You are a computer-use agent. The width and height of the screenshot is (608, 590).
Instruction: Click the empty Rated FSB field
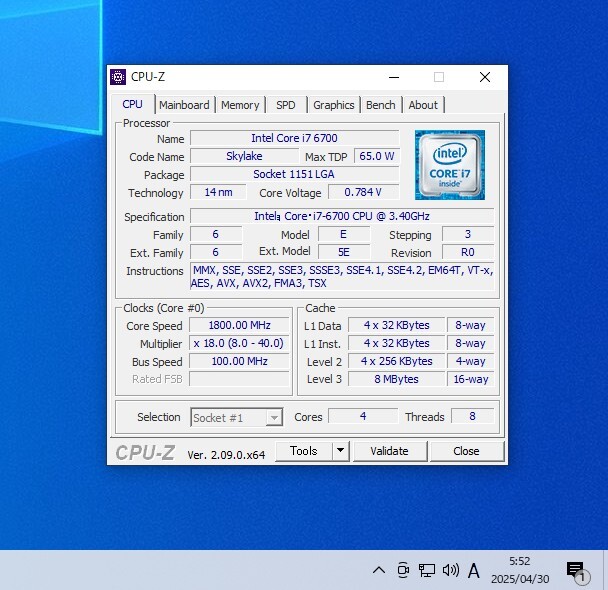[x=239, y=379]
